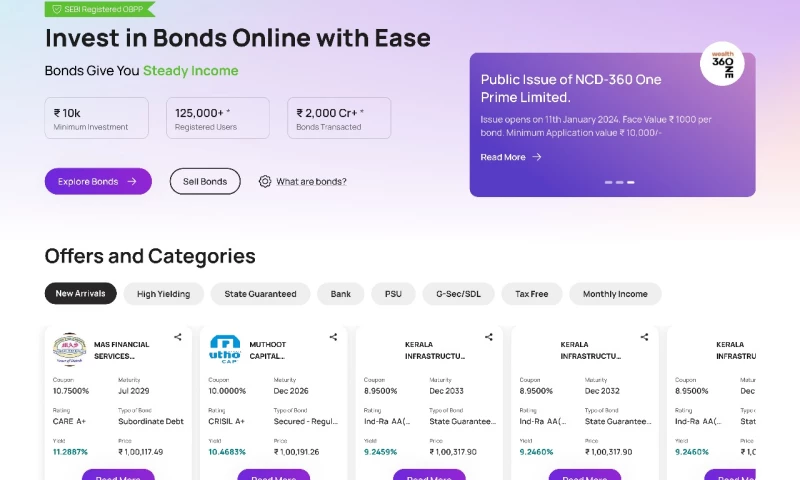Share the Kerala Infrastructure Dec 2032 bond
Image resolution: width=800 pixels, height=480 pixels.
click(x=644, y=337)
